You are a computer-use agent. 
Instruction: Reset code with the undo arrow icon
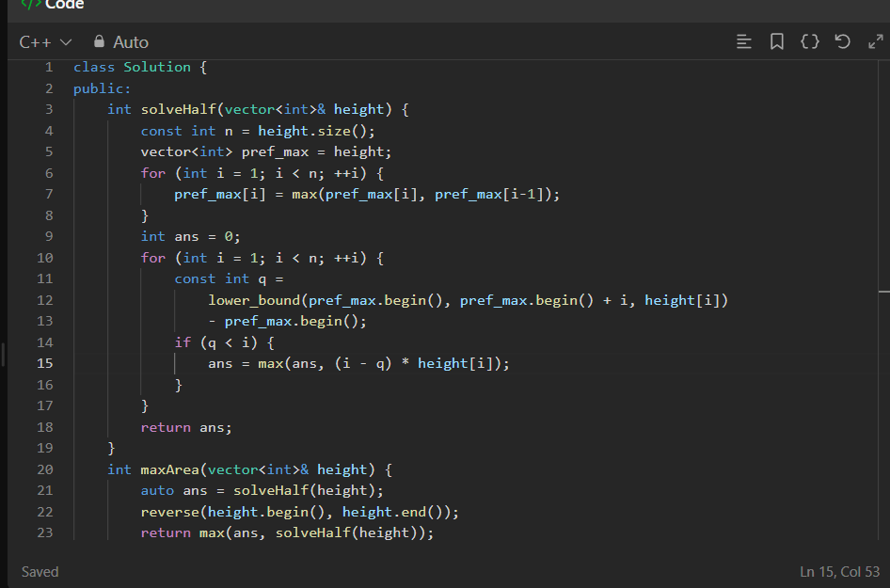point(843,41)
